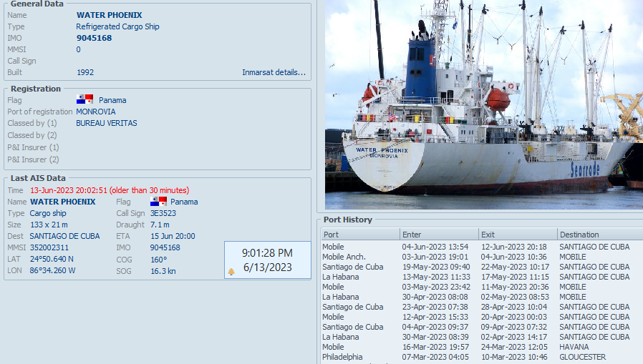This screenshot has height=364, width=643.
Task: Sort Port History by Port column header
Action: (360, 235)
